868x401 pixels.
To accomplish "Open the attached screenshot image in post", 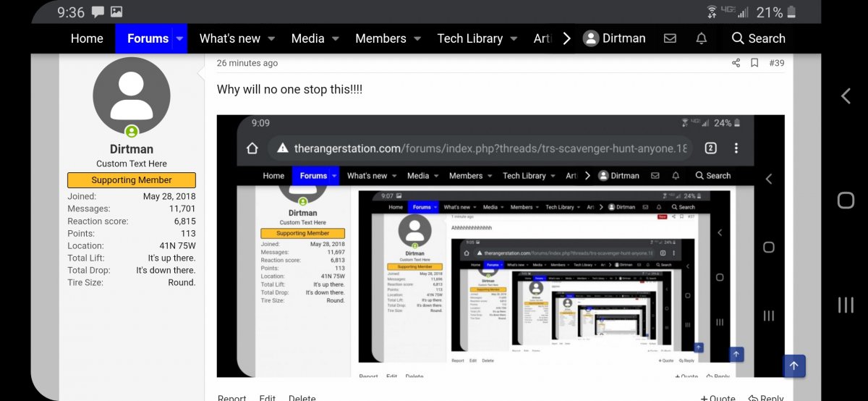I will pos(501,246).
